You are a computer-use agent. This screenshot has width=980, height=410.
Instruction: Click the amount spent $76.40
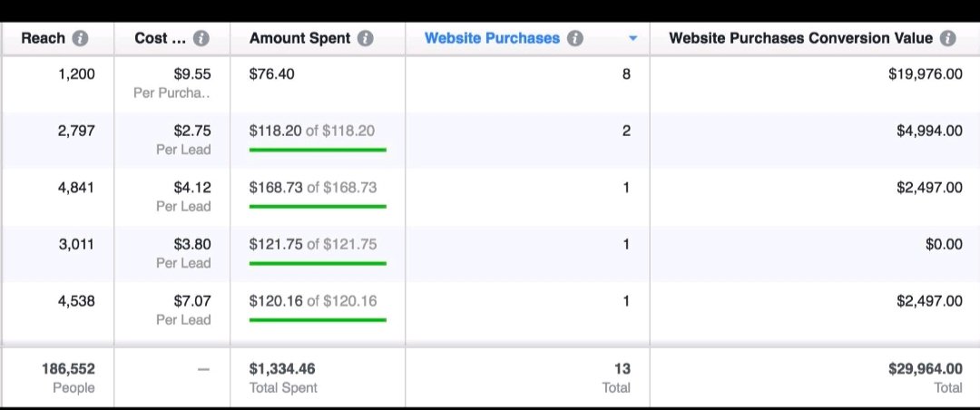point(271,74)
